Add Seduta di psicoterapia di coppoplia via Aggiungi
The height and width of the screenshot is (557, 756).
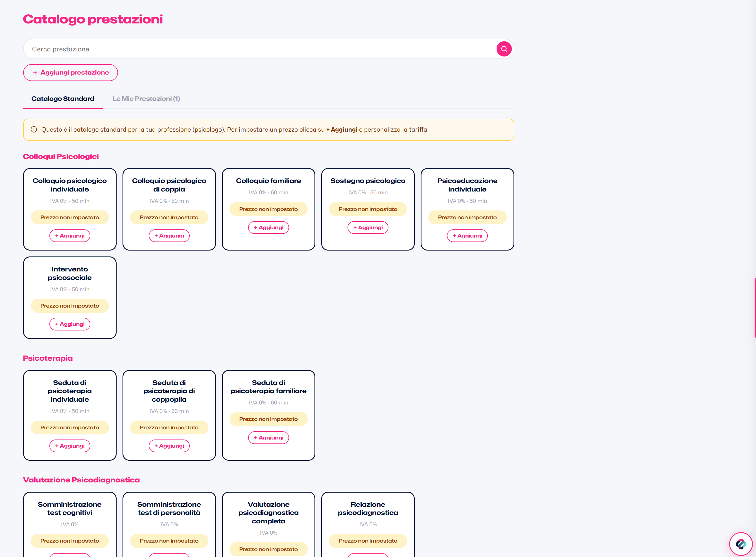(x=169, y=446)
